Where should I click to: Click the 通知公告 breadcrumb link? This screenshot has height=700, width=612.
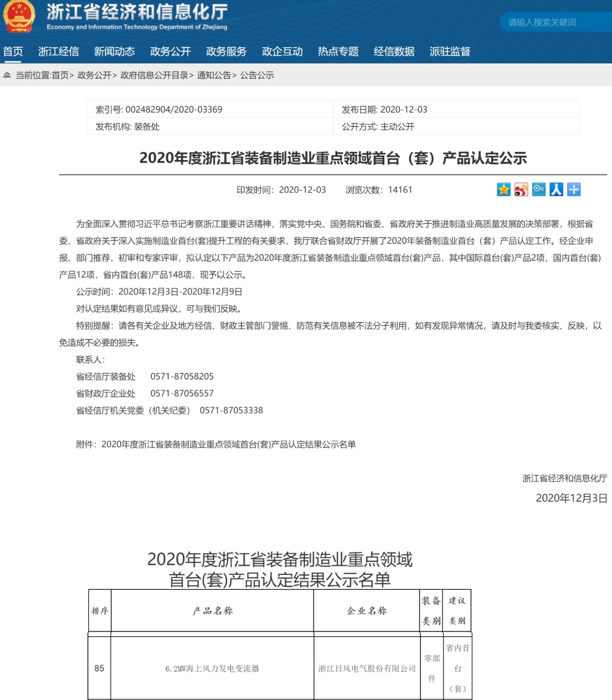(x=214, y=75)
